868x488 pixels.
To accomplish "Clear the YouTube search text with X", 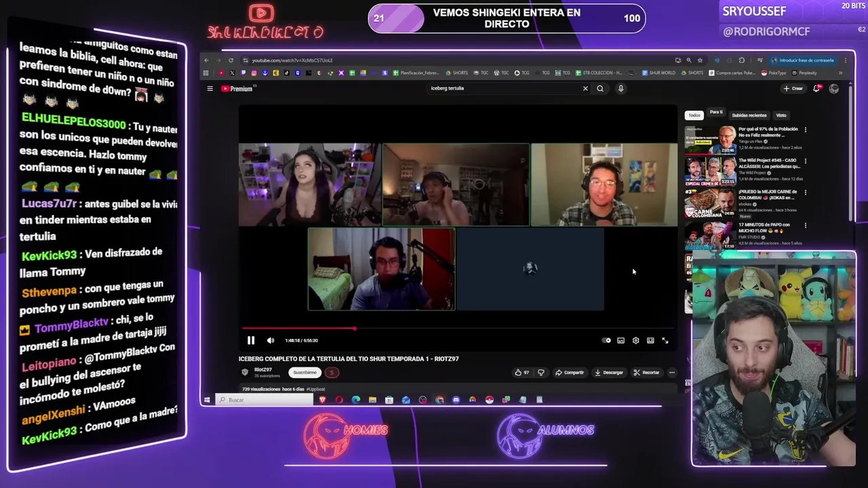I will pyautogui.click(x=585, y=88).
